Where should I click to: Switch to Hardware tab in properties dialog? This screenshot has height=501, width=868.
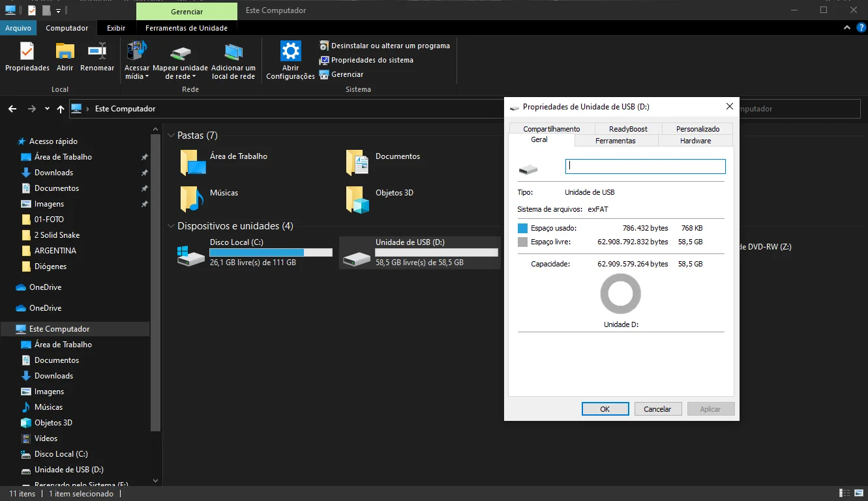point(696,141)
